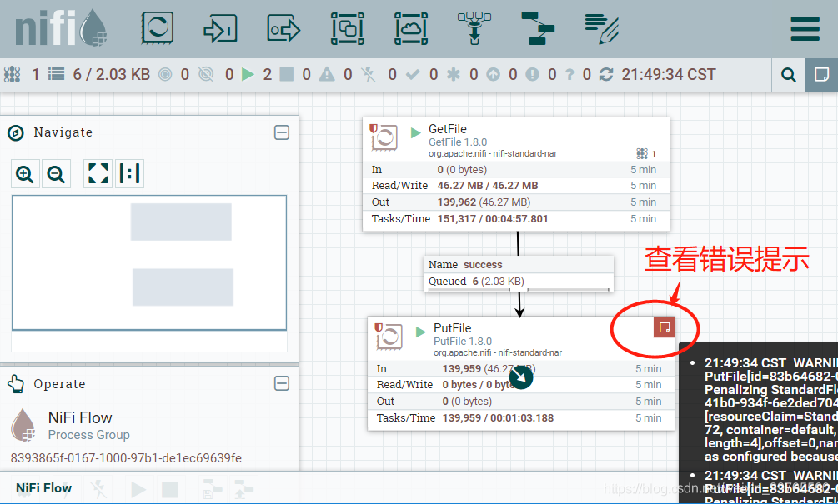This screenshot has height=504, width=838.
Task: Click GetFile active threads count icon
Action: click(x=642, y=154)
